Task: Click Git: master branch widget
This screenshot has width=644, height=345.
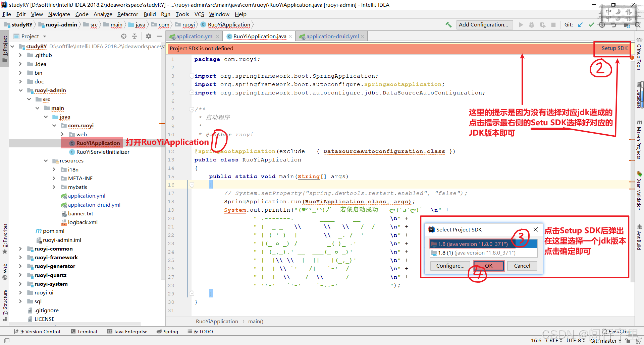Action: pyautogui.click(x=606, y=341)
